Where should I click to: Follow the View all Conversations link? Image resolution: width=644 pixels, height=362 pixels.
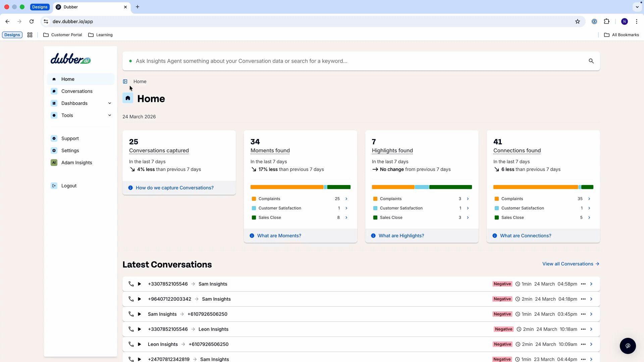click(x=571, y=264)
